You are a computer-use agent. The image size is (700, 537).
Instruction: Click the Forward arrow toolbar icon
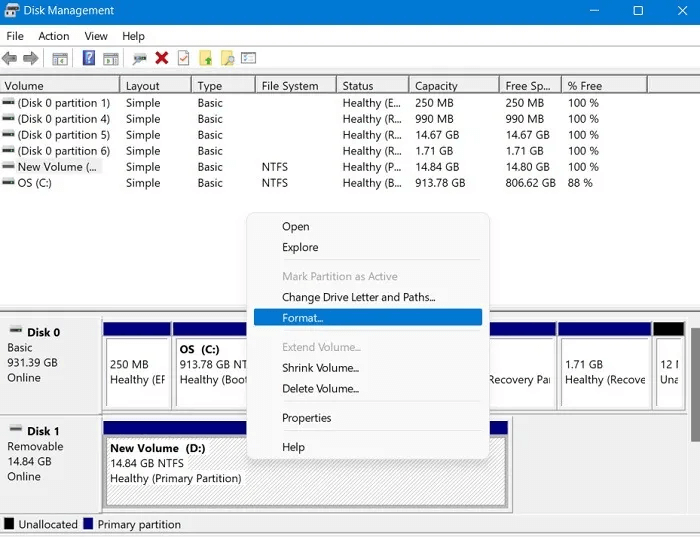click(x=30, y=58)
